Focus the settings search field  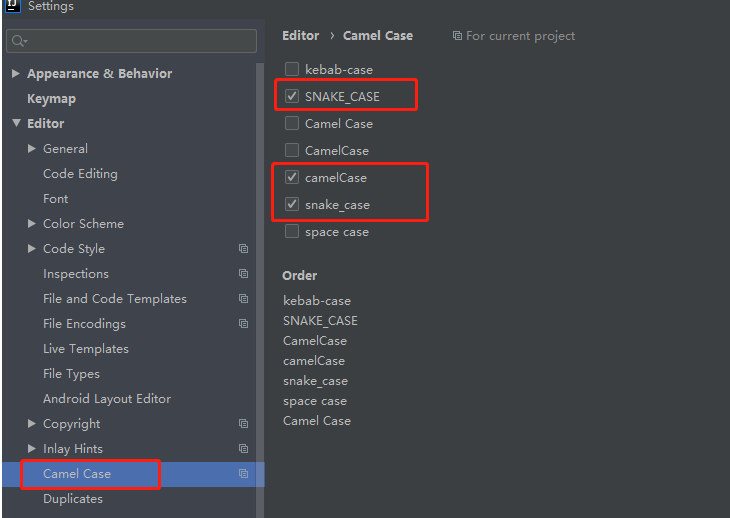131,41
